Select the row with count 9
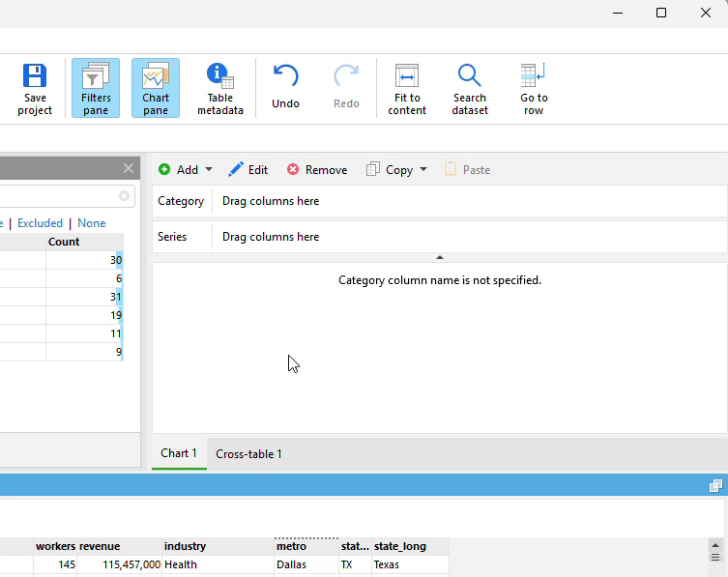The width and height of the screenshot is (728, 577). pyautogui.click(x=61, y=352)
